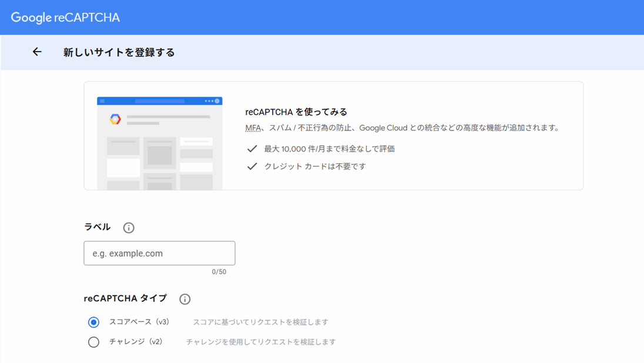Click the checkmark beside 最大 10,000 件/月

[252, 149]
